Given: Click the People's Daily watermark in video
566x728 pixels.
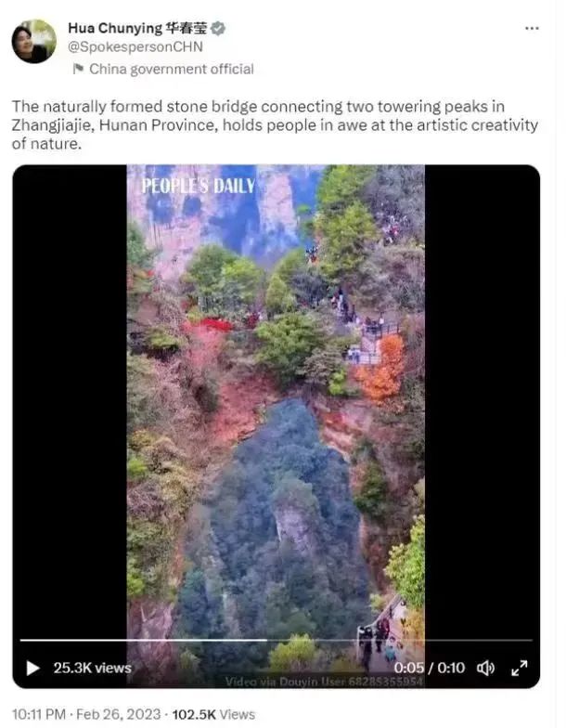Looking at the screenshot, I should click(x=199, y=186).
